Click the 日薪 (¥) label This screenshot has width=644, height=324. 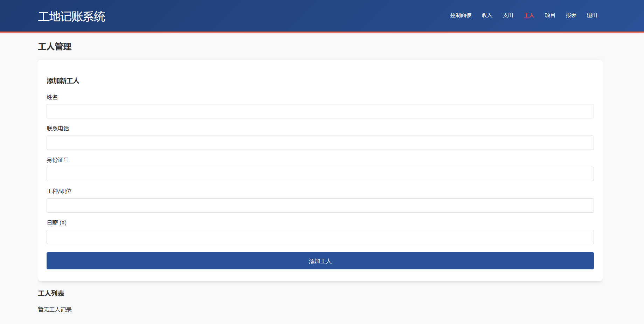(56, 223)
